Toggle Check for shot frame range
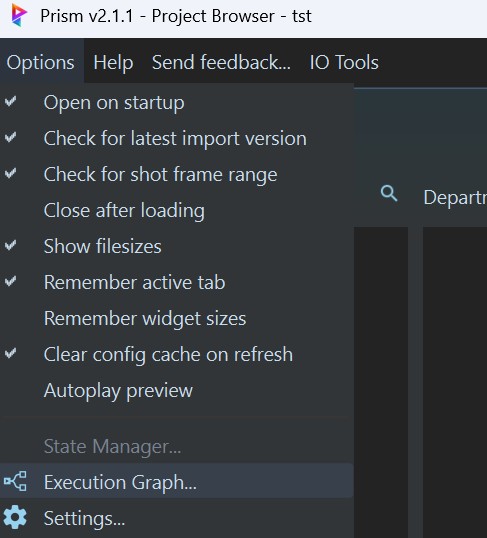 (177, 174)
